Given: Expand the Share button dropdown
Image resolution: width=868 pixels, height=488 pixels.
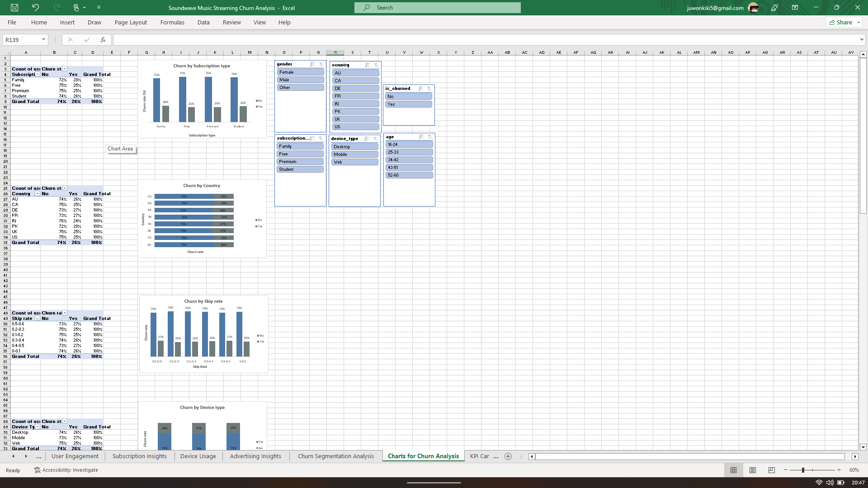Looking at the screenshot, I should click(859, 23).
